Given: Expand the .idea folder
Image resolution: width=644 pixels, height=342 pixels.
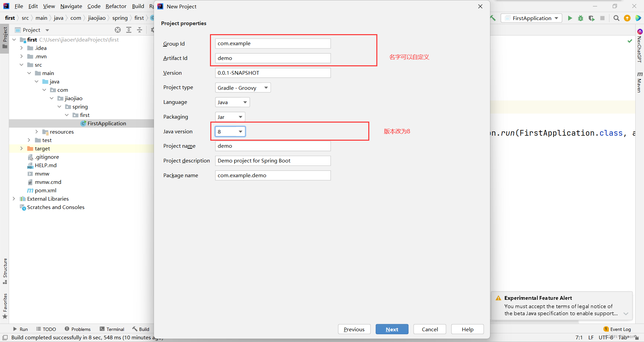Looking at the screenshot, I should (x=21, y=48).
